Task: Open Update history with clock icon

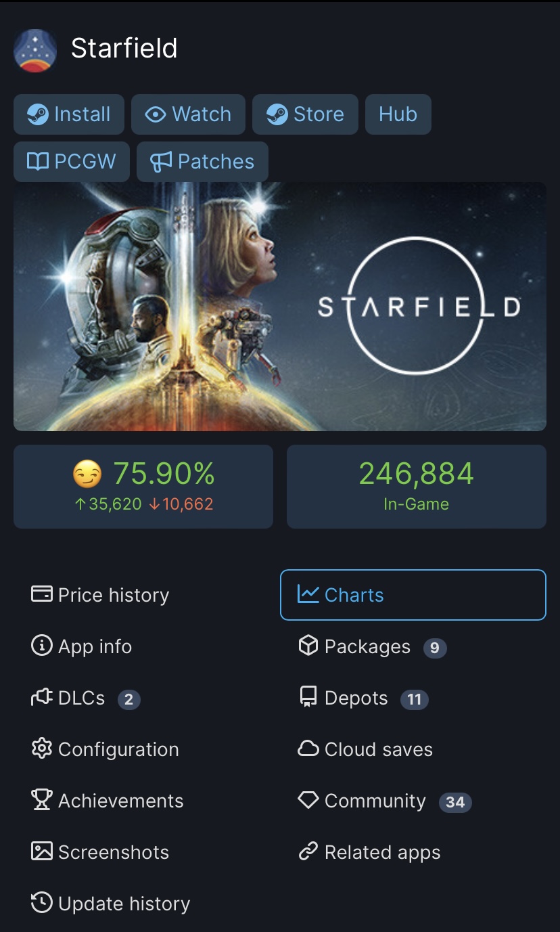Action: click(111, 904)
